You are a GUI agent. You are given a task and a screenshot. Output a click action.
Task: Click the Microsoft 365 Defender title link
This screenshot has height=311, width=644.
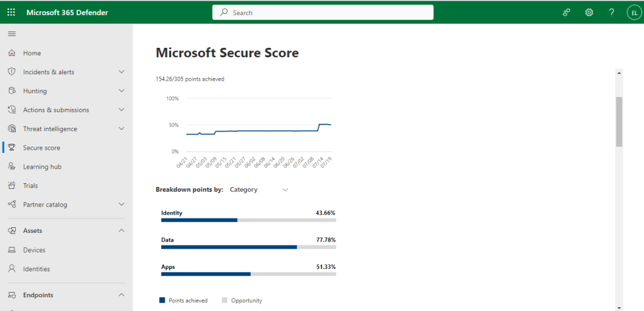pos(67,13)
